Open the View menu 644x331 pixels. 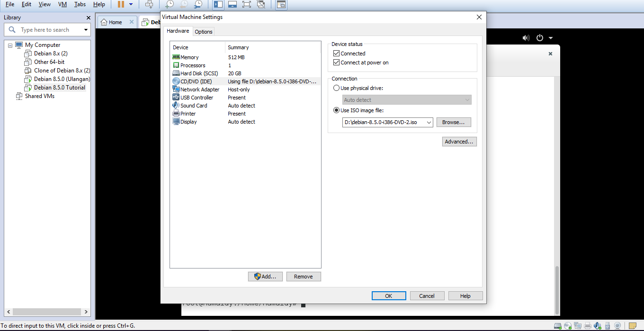point(45,4)
